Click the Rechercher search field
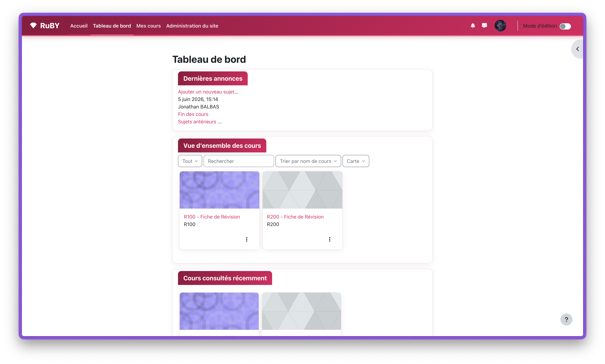Image resolution: width=605 pixels, height=364 pixels. [x=239, y=161]
